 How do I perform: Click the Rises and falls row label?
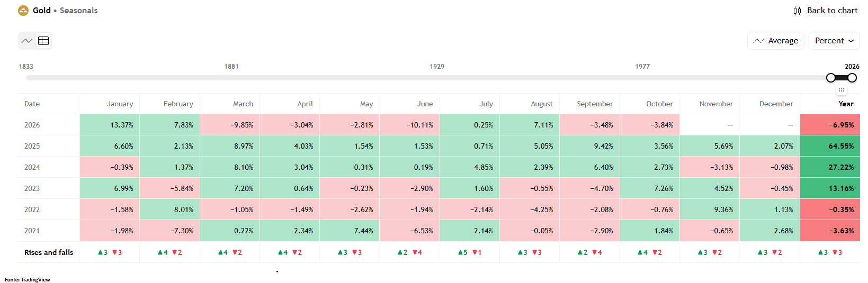point(49,252)
